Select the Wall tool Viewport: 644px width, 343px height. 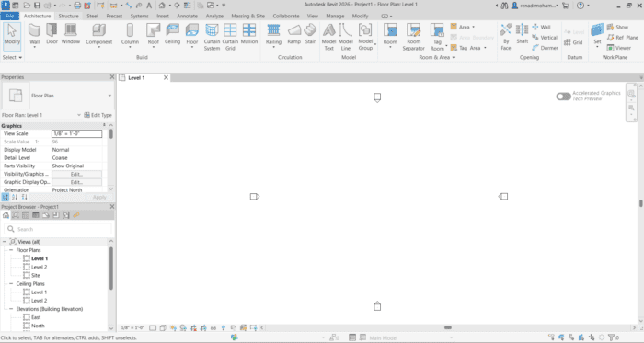(35, 35)
